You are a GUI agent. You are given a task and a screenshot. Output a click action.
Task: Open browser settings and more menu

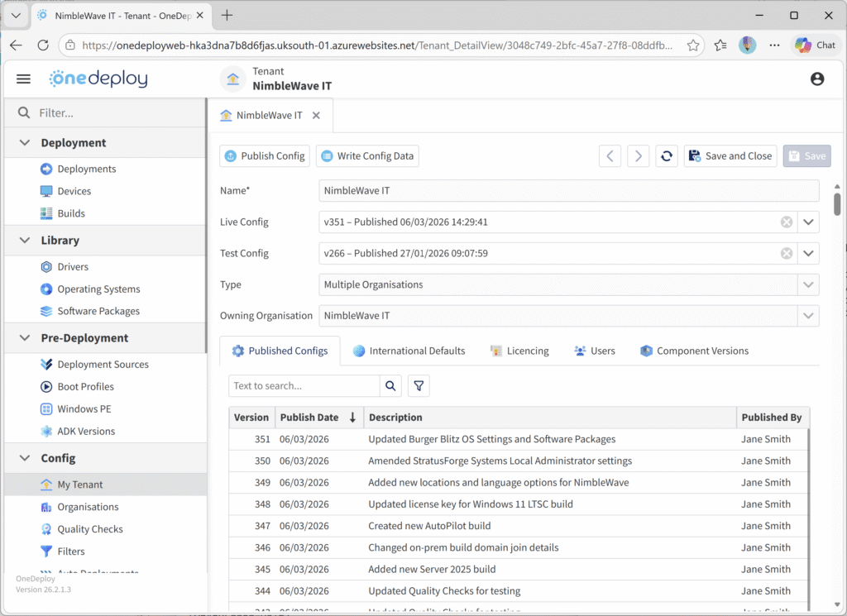pyautogui.click(x=774, y=45)
